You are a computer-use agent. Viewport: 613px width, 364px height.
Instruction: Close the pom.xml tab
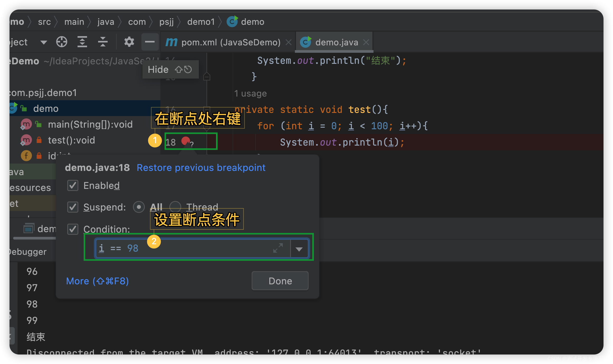289,42
